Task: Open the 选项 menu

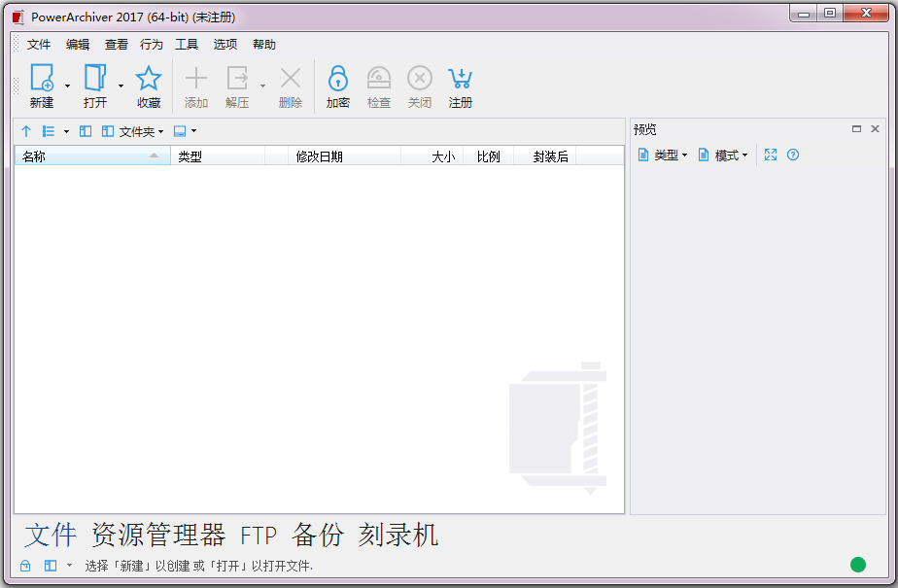Action: tap(224, 44)
